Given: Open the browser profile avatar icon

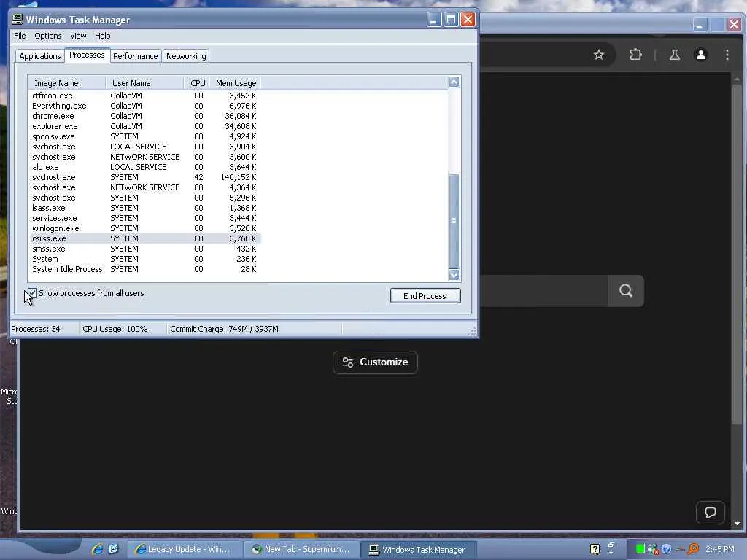Looking at the screenshot, I should tap(701, 55).
